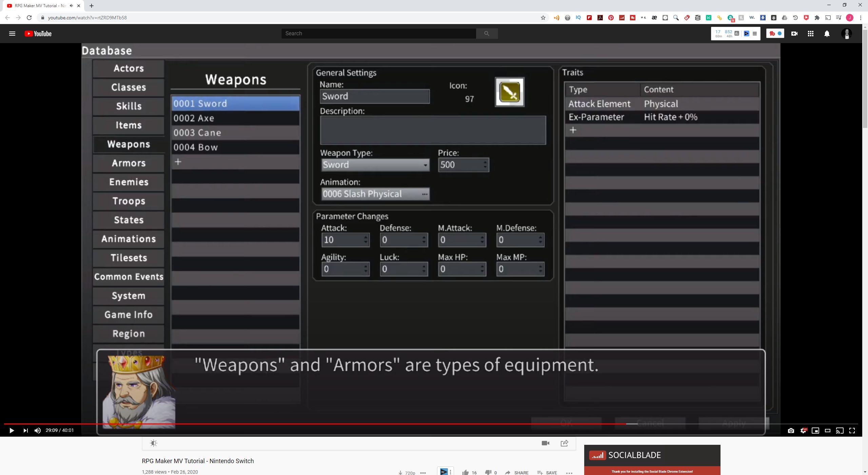Select the Armors database tab
The image size is (868, 475).
(129, 163)
